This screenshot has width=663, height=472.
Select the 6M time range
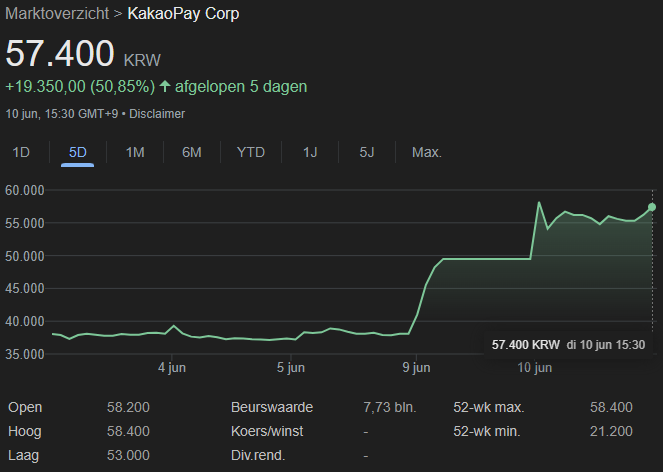click(192, 152)
